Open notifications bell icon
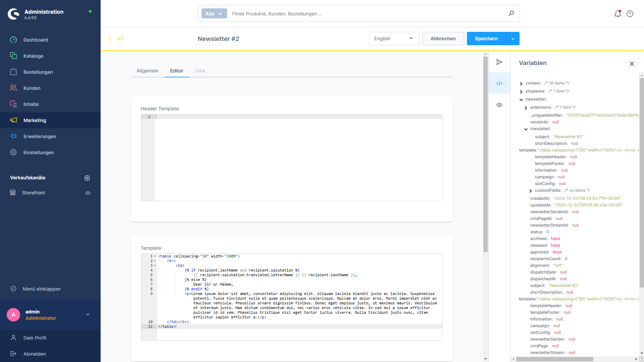The image size is (644, 362). (618, 14)
